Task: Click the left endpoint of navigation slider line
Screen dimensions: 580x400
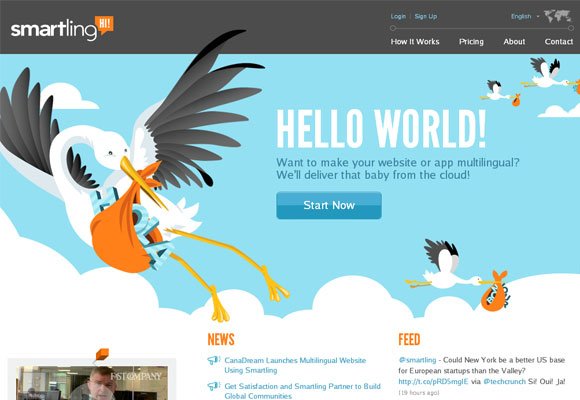Action: click(393, 28)
